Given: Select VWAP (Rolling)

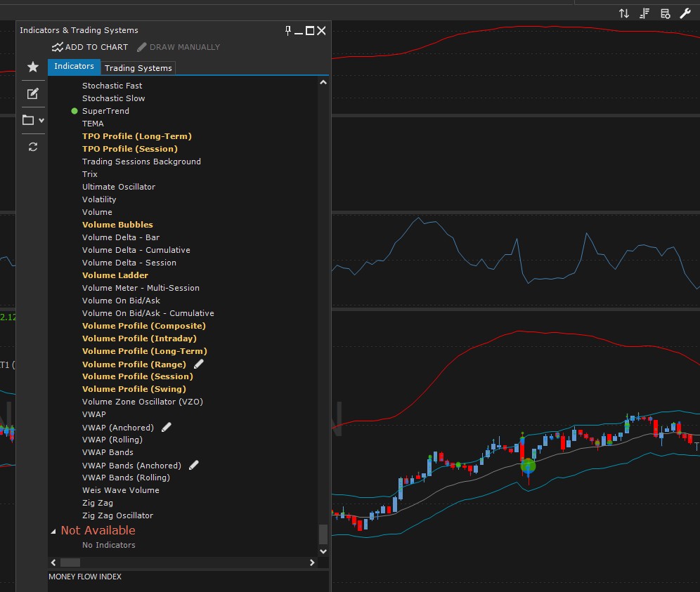Looking at the screenshot, I should [112, 440].
